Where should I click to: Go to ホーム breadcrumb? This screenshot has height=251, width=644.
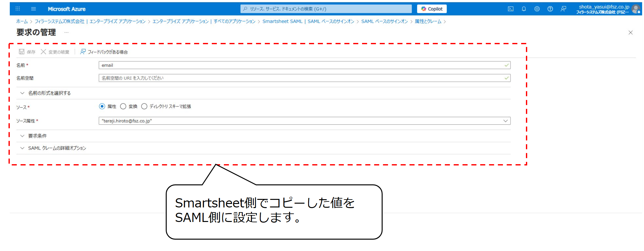[22, 21]
